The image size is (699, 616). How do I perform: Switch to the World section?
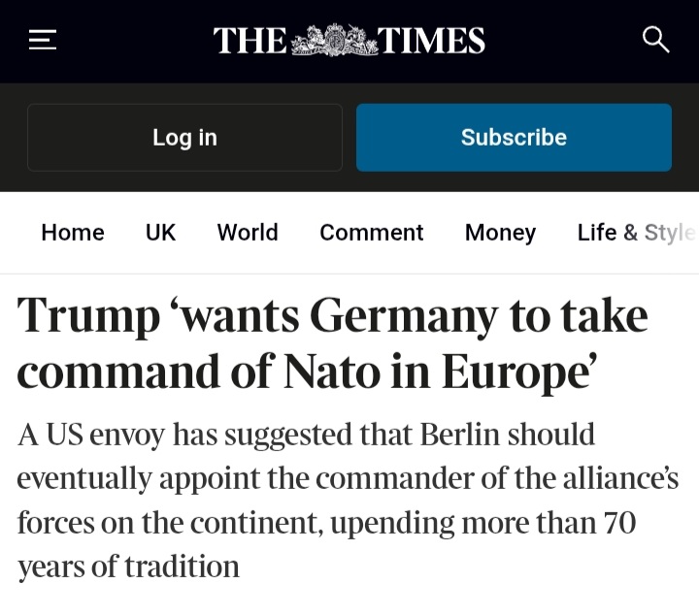coord(248,233)
